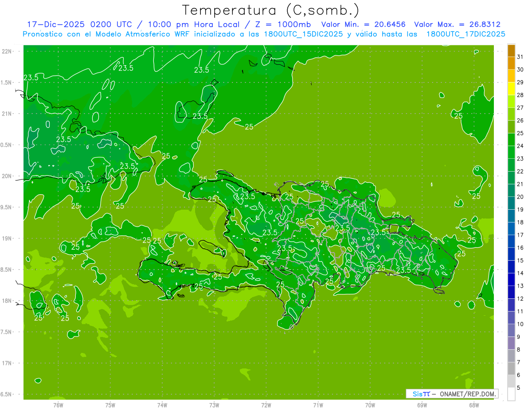Click the 70W longitude axis label
Viewport: 532px width, 411px height.
(x=370, y=405)
